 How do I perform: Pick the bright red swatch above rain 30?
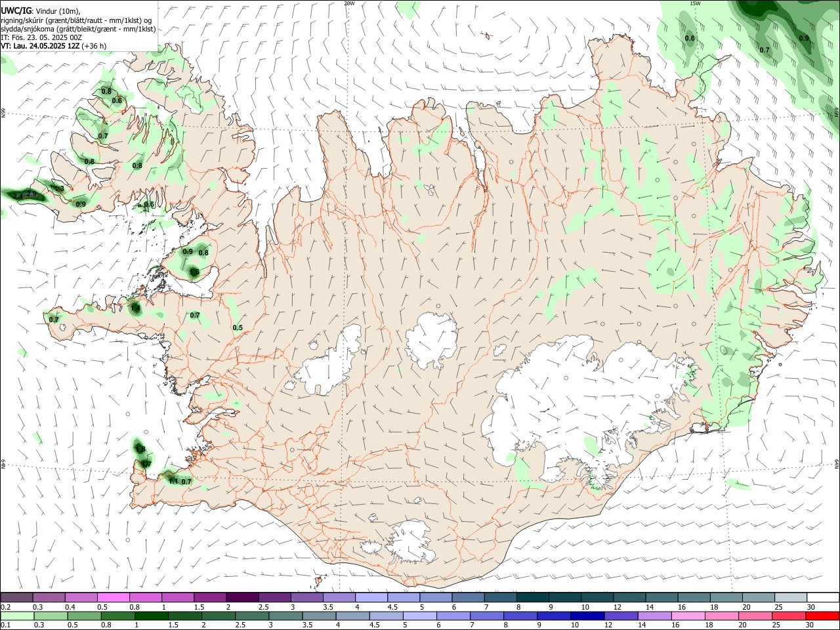coord(822,616)
